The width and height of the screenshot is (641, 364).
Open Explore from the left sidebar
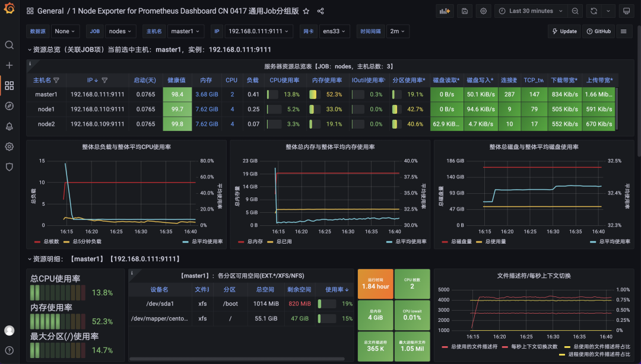click(x=9, y=106)
